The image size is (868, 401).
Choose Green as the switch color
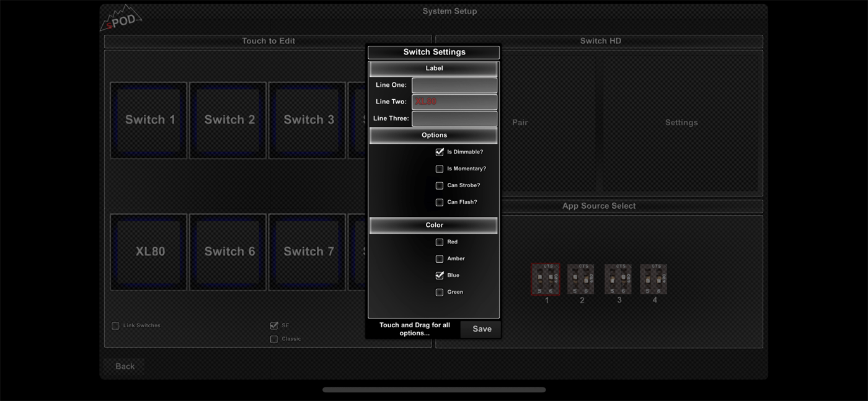[x=440, y=291]
